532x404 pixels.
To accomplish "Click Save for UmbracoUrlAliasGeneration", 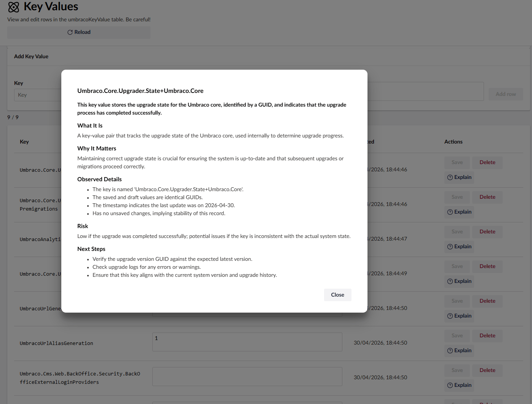I will (457, 335).
